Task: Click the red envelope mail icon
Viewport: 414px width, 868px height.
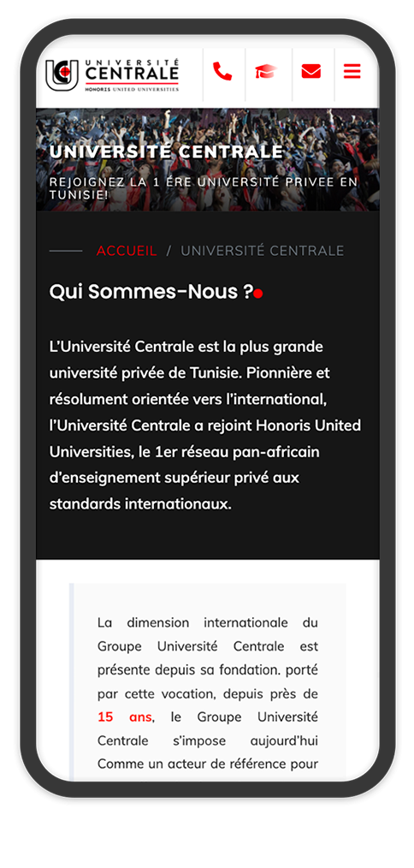Action: (311, 71)
